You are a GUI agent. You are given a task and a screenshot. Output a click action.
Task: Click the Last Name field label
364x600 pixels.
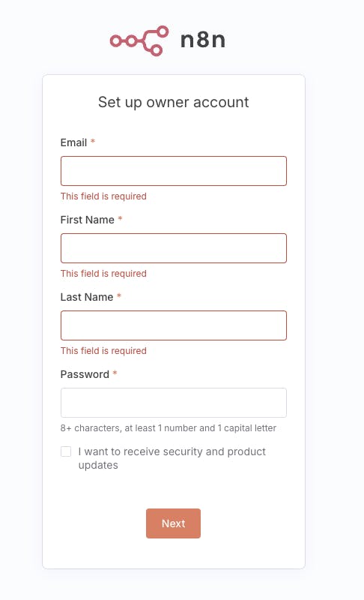(x=87, y=297)
